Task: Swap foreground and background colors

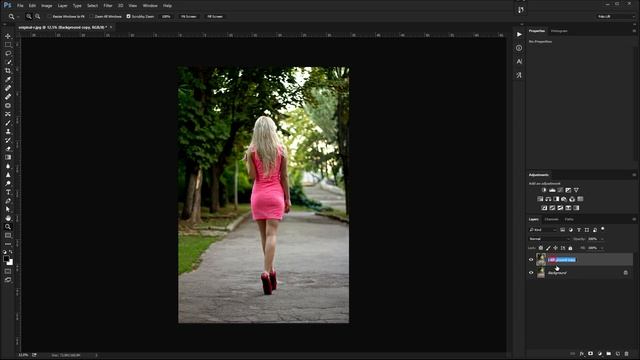Action: pos(11,252)
